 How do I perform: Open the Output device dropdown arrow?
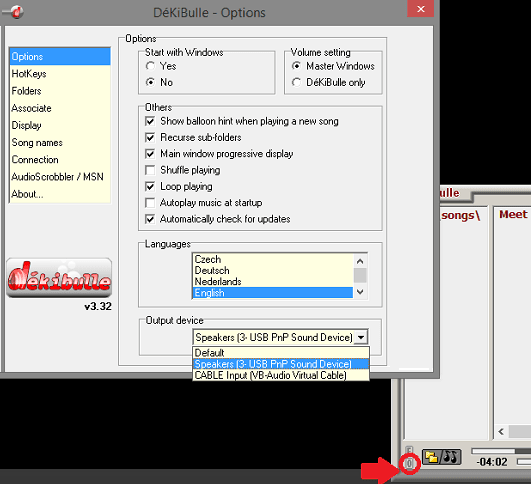pyautogui.click(x=361, y=337)
